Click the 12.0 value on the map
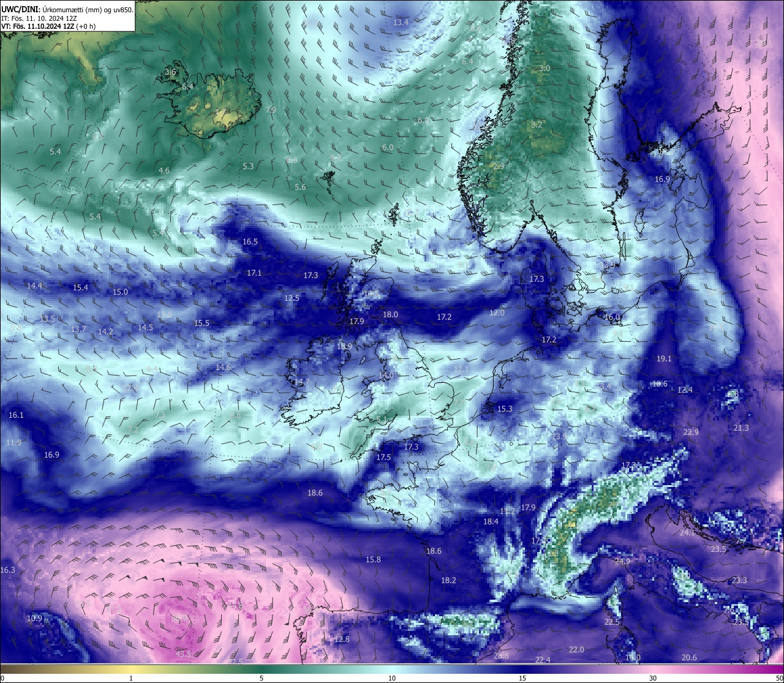The image size is (784, 683). pos(497,312)
